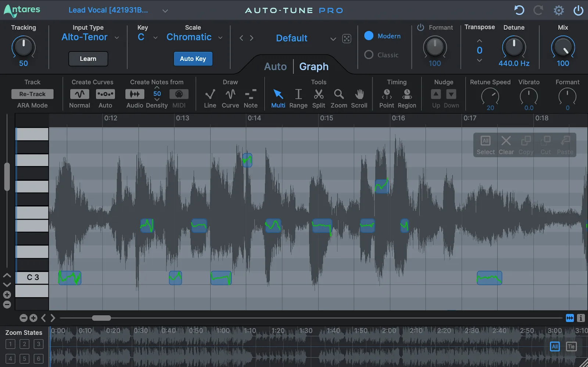588x367 pixels.
Task: Switch to the Auto tab
Action: coord(275,66)
